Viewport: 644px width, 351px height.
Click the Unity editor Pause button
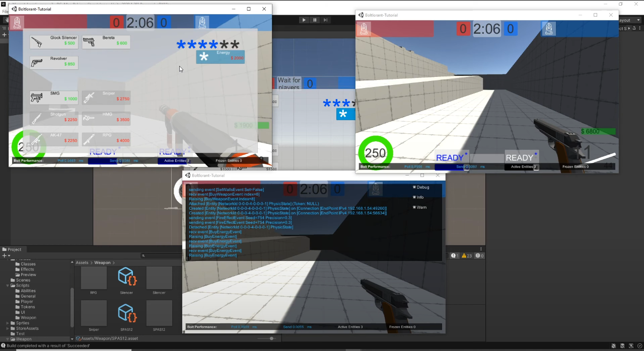coord(315,20)
